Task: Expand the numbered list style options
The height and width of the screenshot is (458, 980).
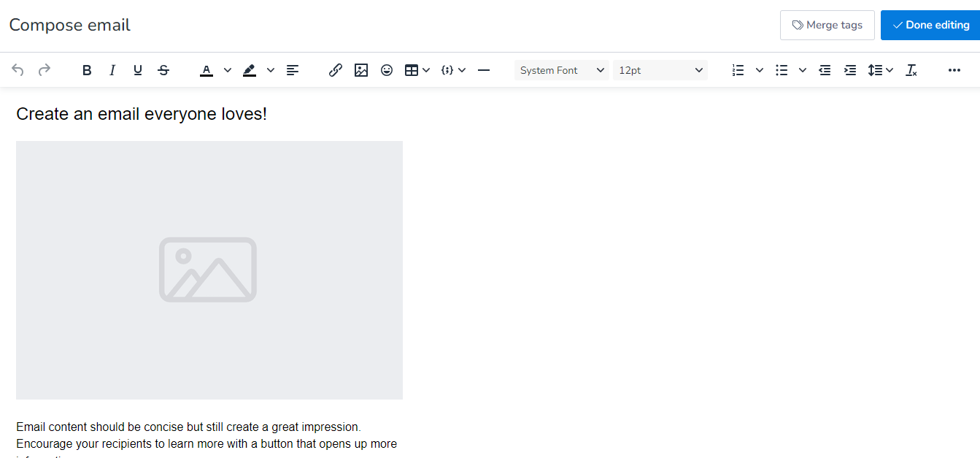Action: (x=759, y=69)
